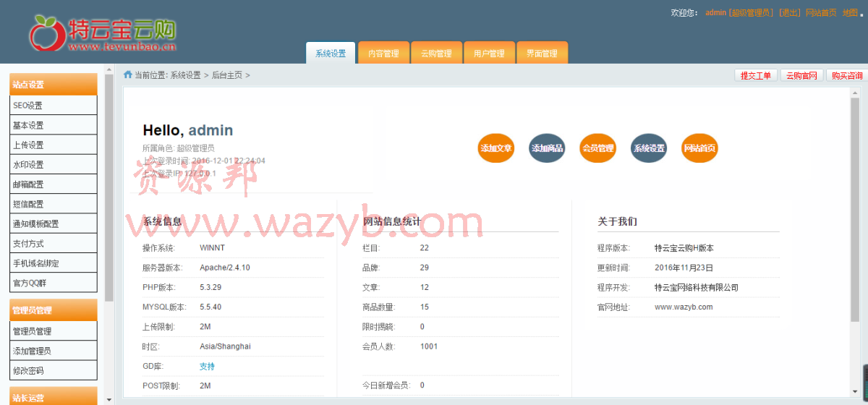The width and height of the screenshot is (868, 405).
Task: Open 修改密码 in sidebar
Action: point(54,370)
